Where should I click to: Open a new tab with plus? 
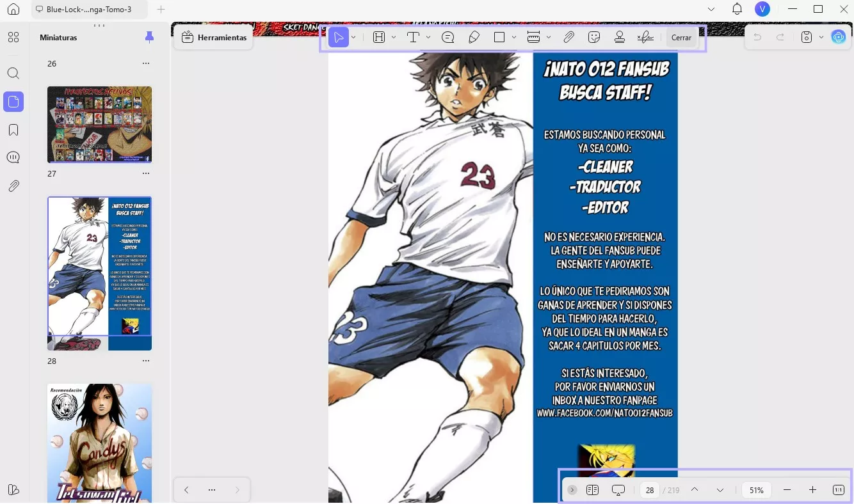point(161,10)
